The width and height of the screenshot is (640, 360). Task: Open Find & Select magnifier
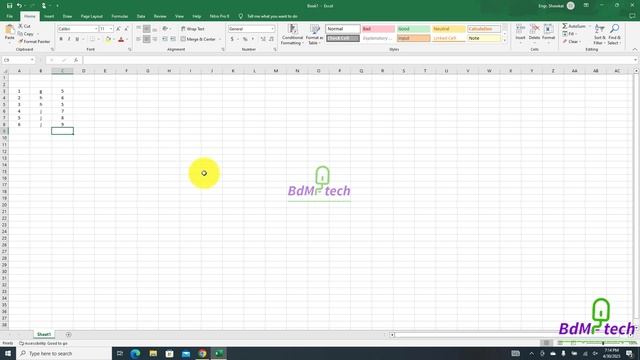614,34
